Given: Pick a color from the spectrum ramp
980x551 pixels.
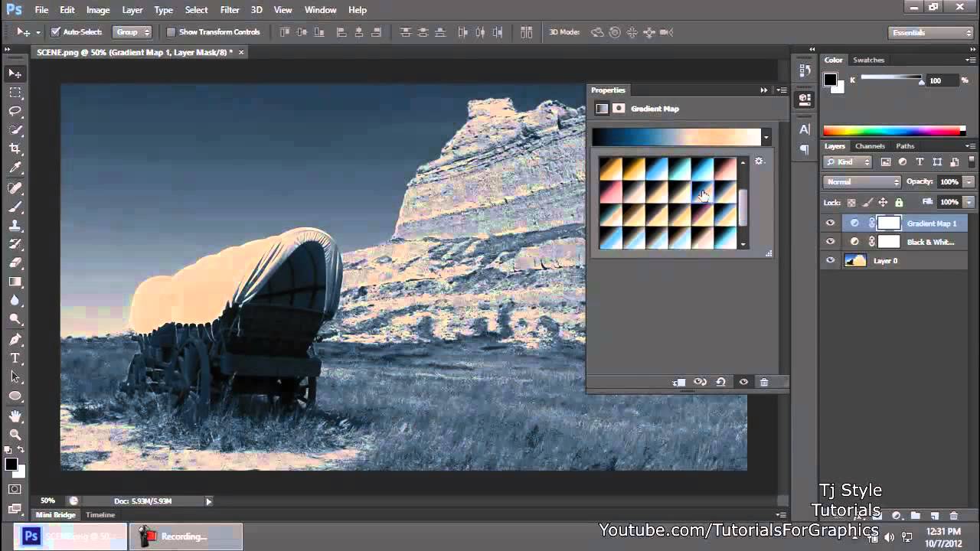Looking at the screenshot, I should point(895,131).
